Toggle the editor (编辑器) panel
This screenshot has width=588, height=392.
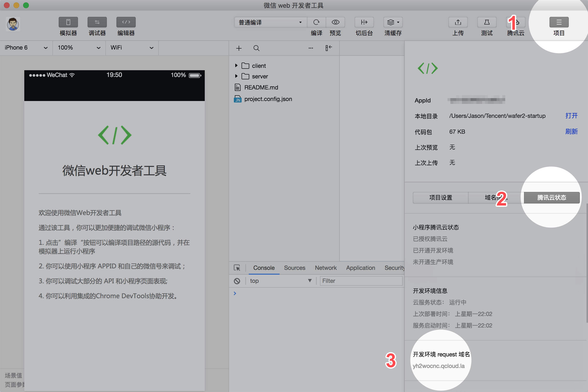pyautogui.click(x=126, y=22)
